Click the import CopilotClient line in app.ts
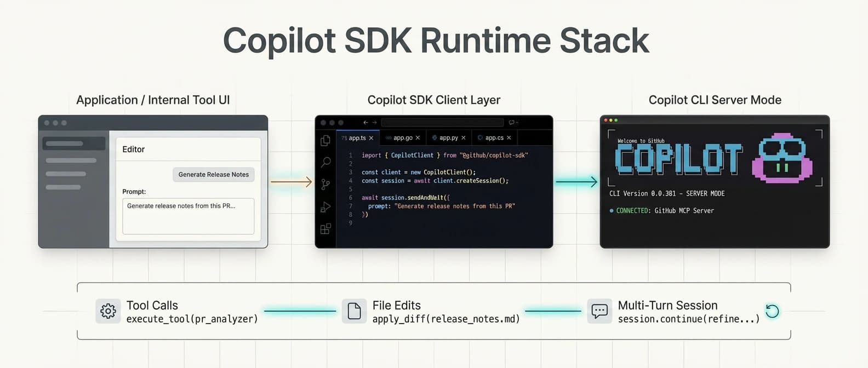Screen dimensions: 868x368 pos(445,156)
